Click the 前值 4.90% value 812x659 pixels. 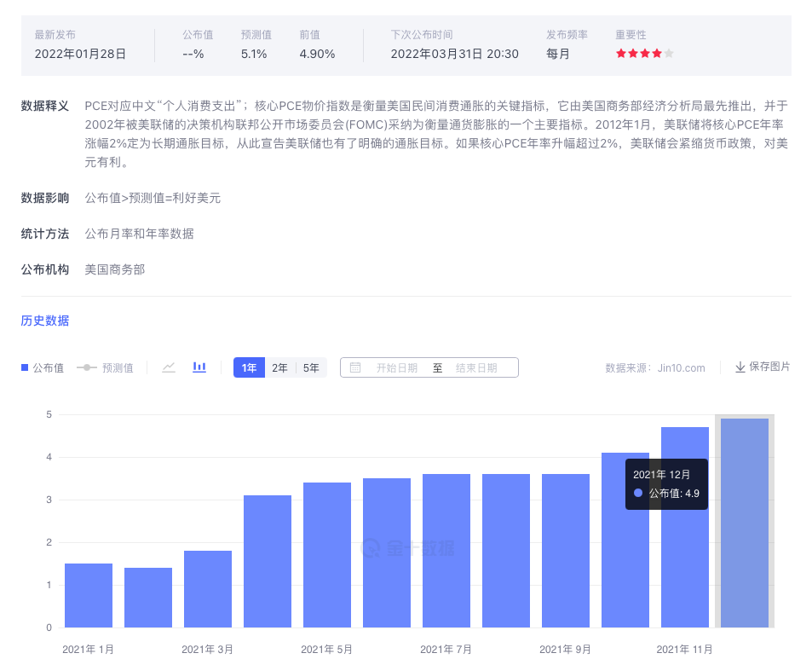coord(317,54)
